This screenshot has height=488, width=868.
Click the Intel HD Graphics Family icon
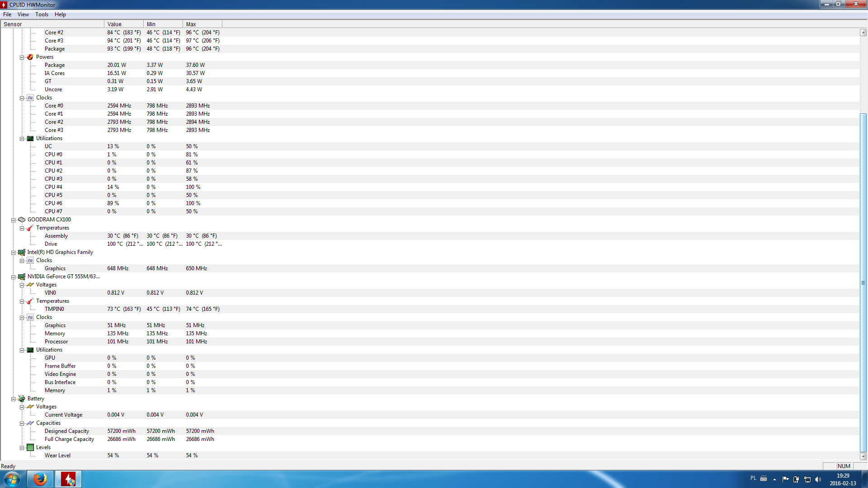click(x=22, y=252)
